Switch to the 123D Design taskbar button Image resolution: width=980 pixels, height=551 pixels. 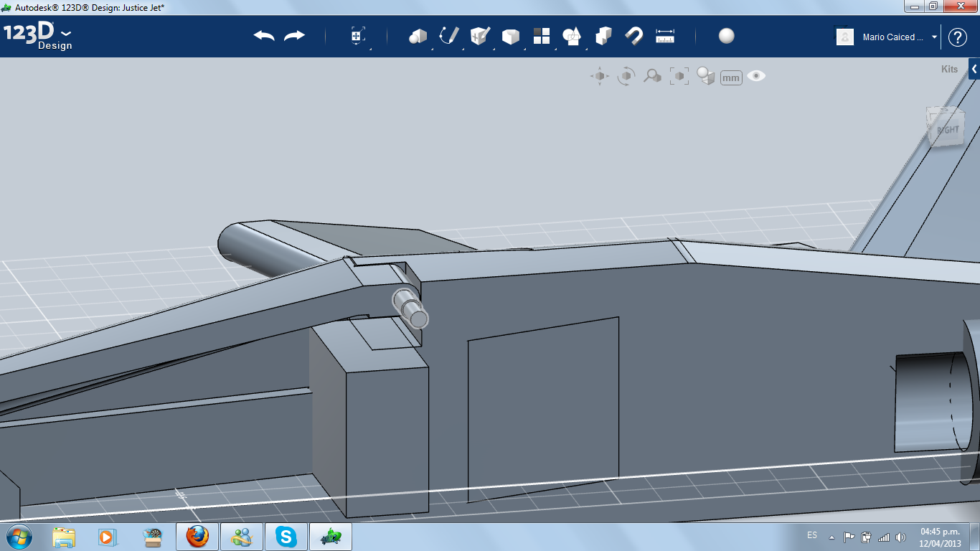click(331, 537)
